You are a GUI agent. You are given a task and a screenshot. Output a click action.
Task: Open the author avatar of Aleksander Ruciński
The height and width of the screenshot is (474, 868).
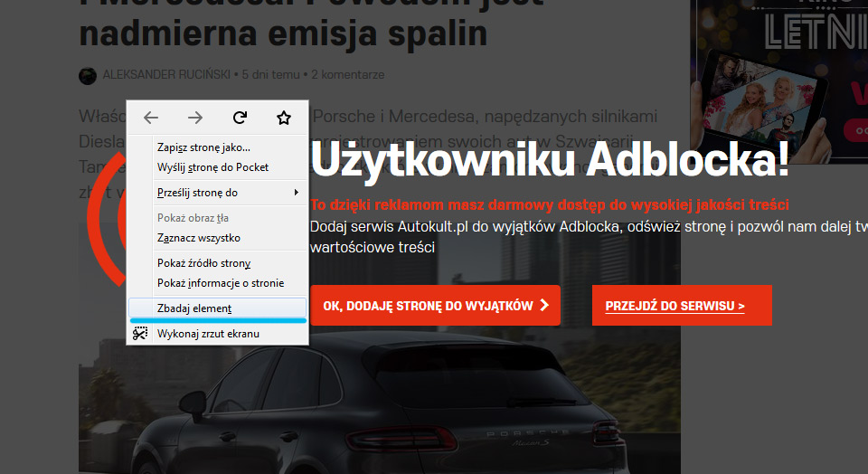88,75
